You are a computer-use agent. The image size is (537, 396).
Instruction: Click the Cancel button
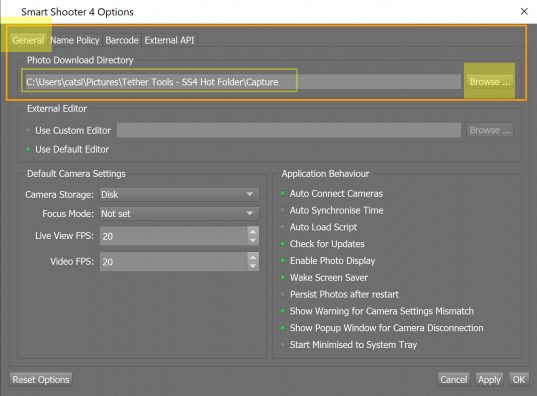tap(453, 379)
